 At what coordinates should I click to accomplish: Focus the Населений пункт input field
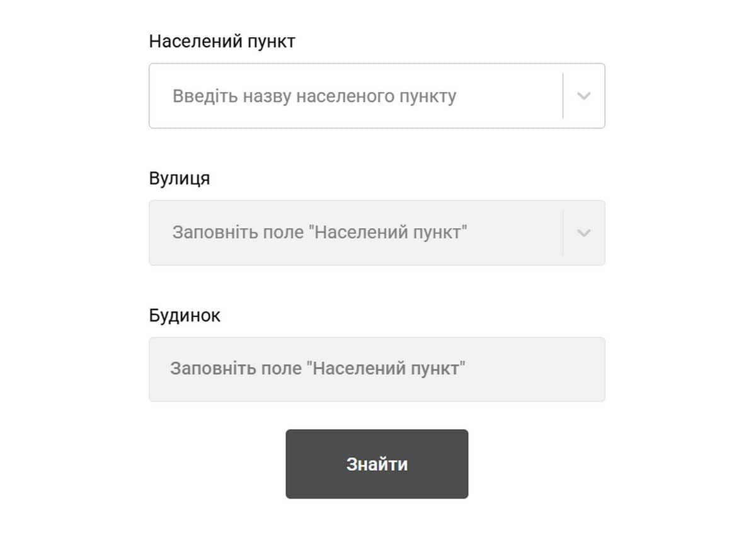pos(353,96)
